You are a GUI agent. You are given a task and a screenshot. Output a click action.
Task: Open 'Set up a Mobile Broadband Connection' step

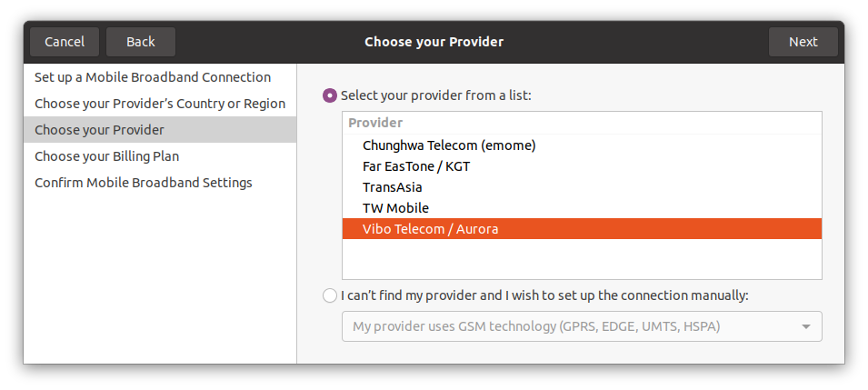153,77
